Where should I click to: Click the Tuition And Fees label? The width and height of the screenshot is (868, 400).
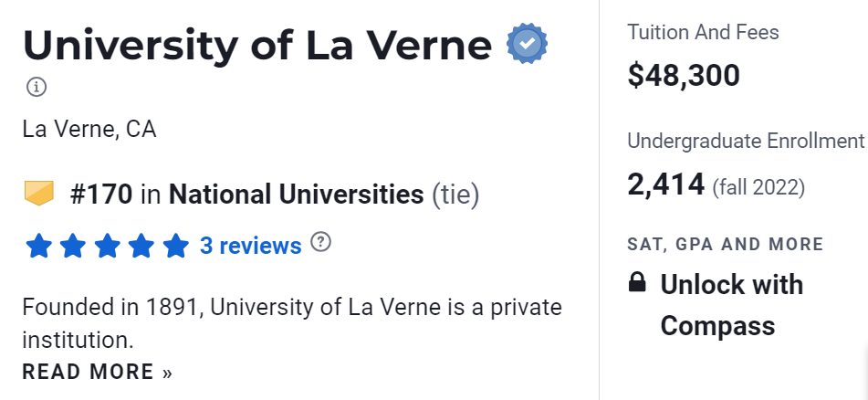click(703, 33)
